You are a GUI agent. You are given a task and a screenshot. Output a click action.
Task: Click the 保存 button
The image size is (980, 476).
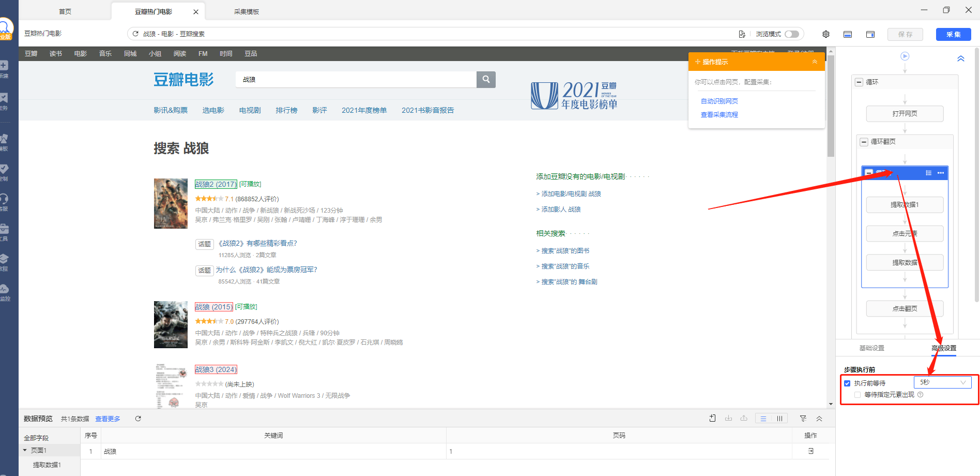pyautogui.click(x=905, y=34)
